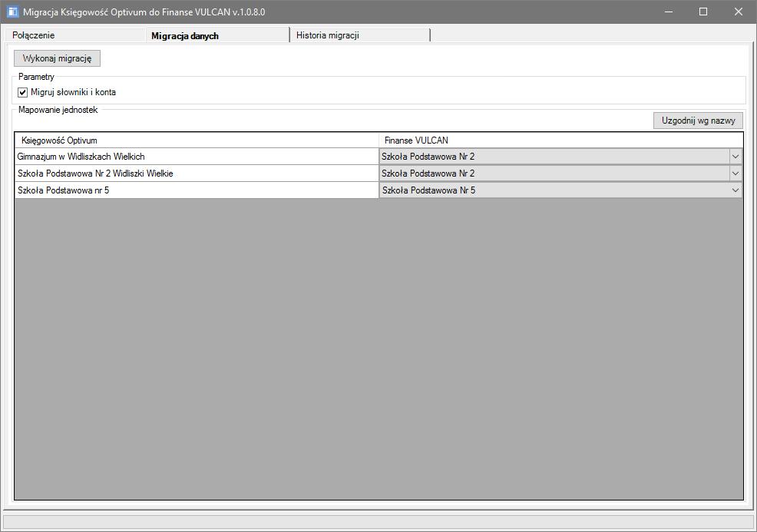
Task: Select the Gimnazjum w Widliszkach Wielkich cell
Action: coord(197,157)
